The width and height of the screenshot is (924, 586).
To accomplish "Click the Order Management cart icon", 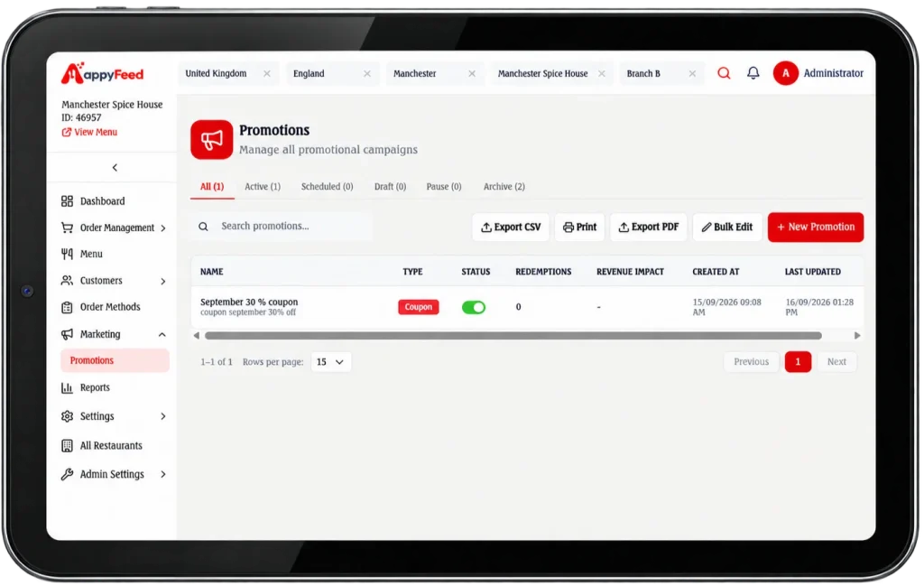I will coord(67,228).
